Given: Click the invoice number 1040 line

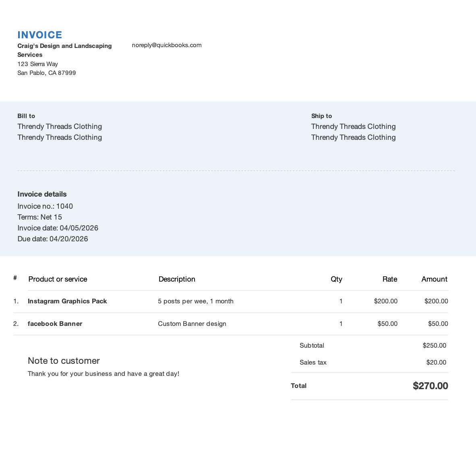Looking at the screenshot, I should 45,206.
